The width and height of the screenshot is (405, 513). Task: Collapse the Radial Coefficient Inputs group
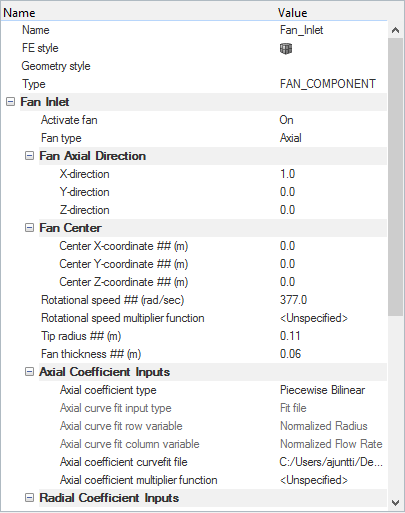click(x=29, y=498)
